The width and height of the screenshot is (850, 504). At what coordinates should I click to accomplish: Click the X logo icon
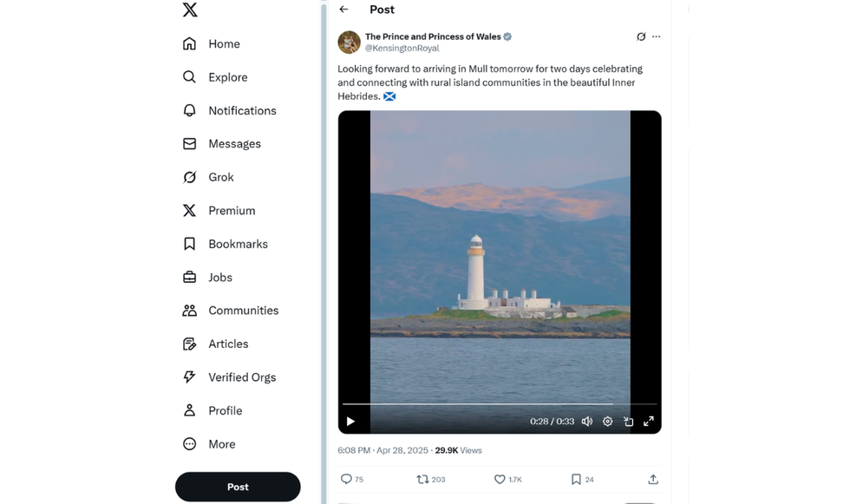[190, 10]
